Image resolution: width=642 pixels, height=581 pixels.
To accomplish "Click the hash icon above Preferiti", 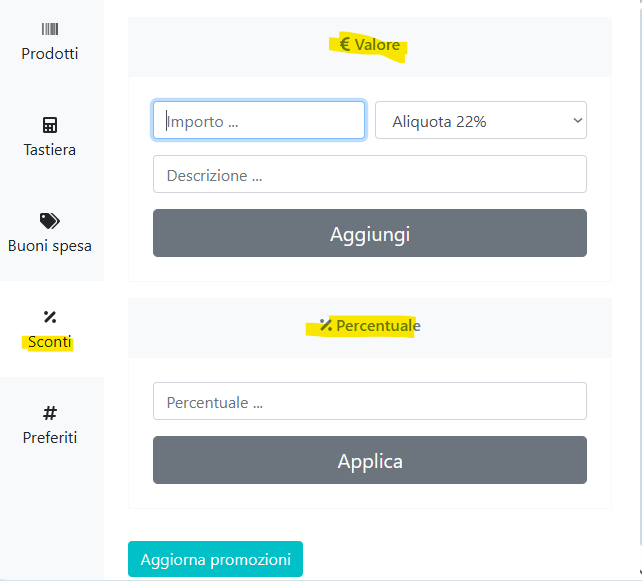I will (x=50, y=413).
